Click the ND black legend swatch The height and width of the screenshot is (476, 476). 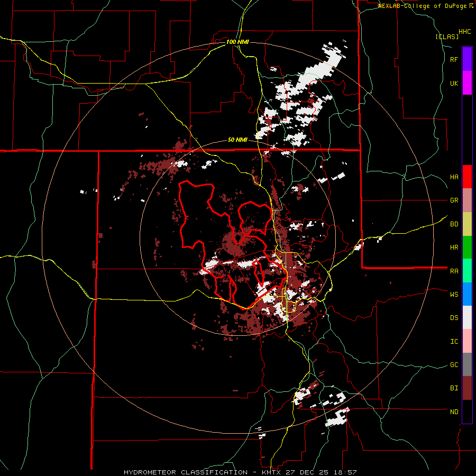click(467, 411)
